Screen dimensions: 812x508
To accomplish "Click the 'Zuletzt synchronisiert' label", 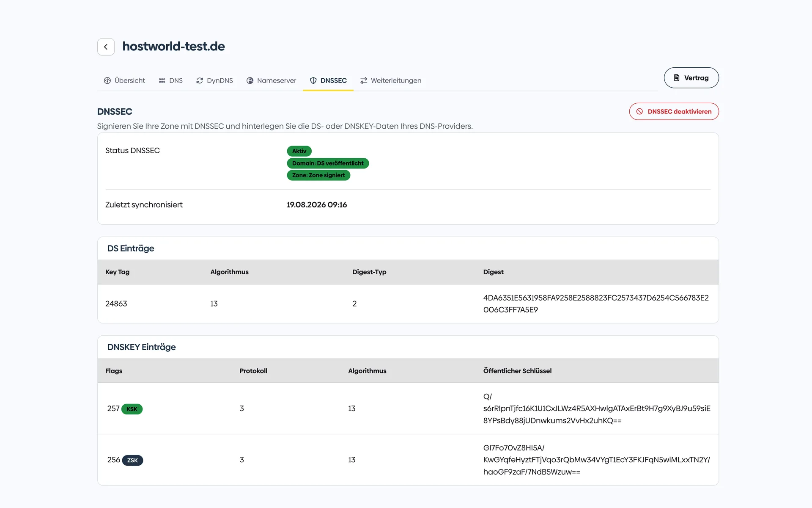I will tap(144, 205).
